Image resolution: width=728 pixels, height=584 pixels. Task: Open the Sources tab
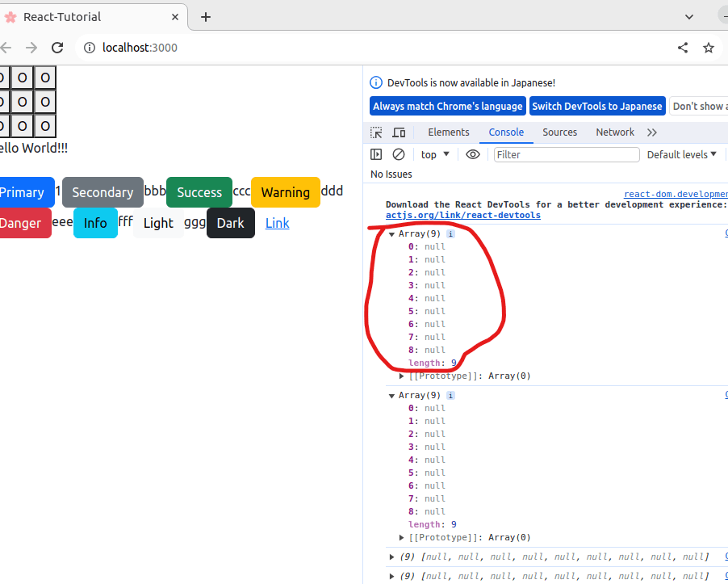(559, 132)
